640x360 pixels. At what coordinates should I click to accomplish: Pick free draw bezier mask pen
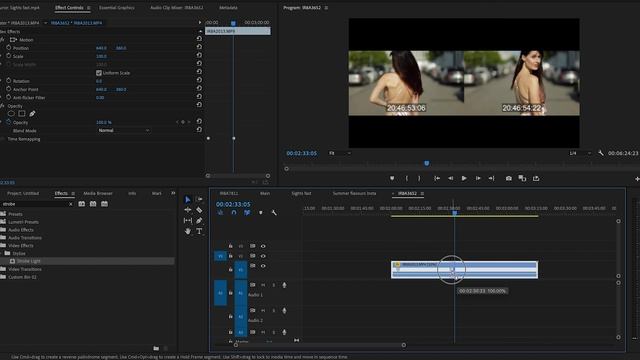tap(32, 114)
